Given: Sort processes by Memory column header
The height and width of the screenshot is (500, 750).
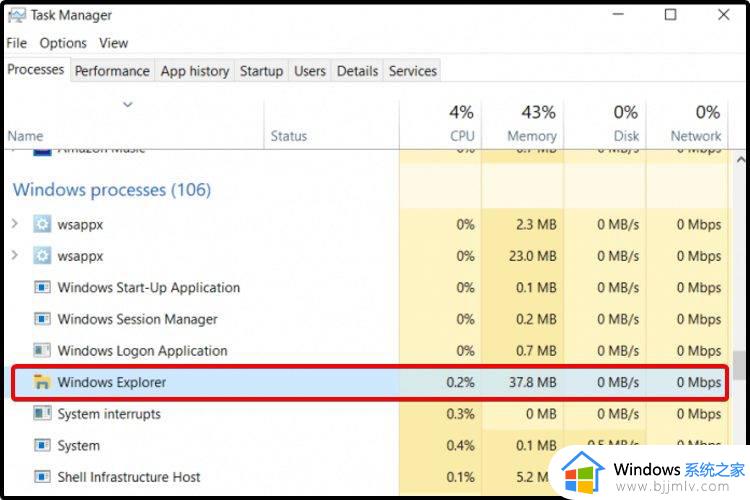Looking at the screenshot, I should [x=532, y=136].
